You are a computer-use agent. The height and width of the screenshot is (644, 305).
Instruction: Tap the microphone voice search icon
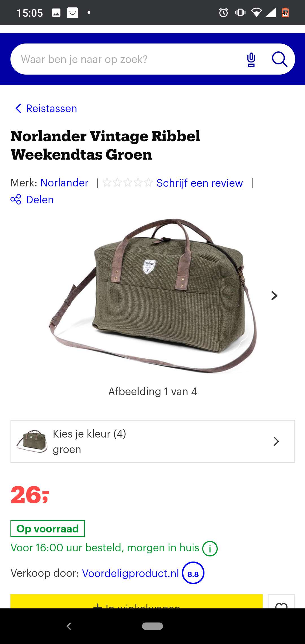coord(251,60)
